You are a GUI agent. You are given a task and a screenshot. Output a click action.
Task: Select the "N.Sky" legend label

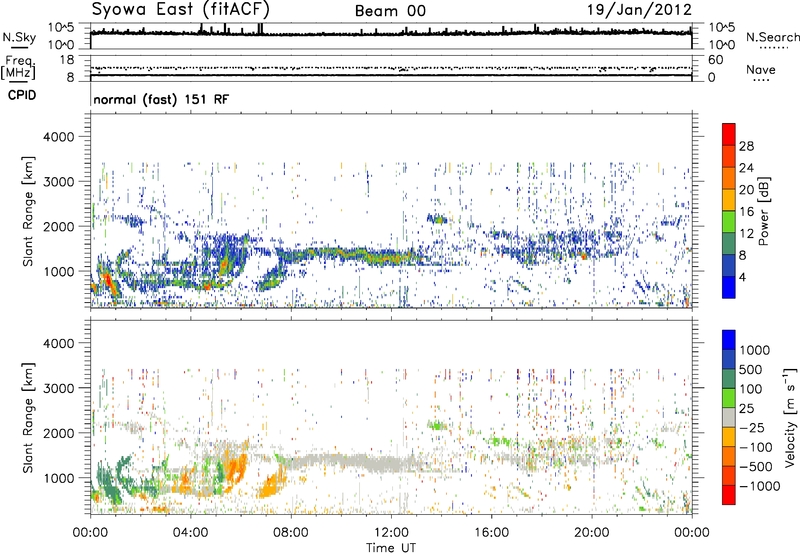[x=19, y=37]
